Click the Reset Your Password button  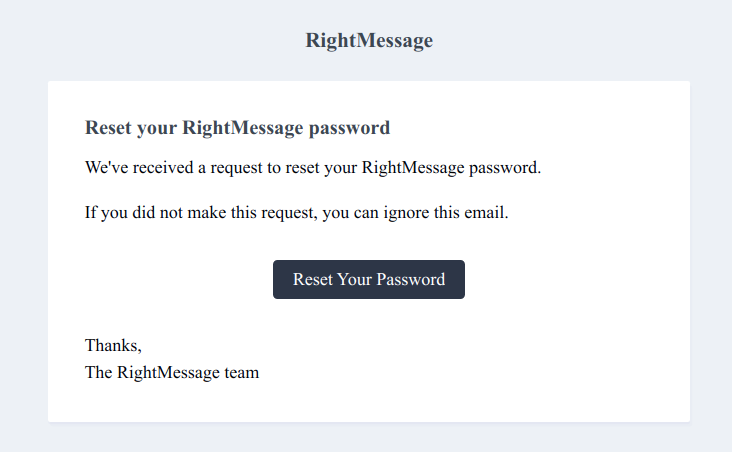coord(368,280)
